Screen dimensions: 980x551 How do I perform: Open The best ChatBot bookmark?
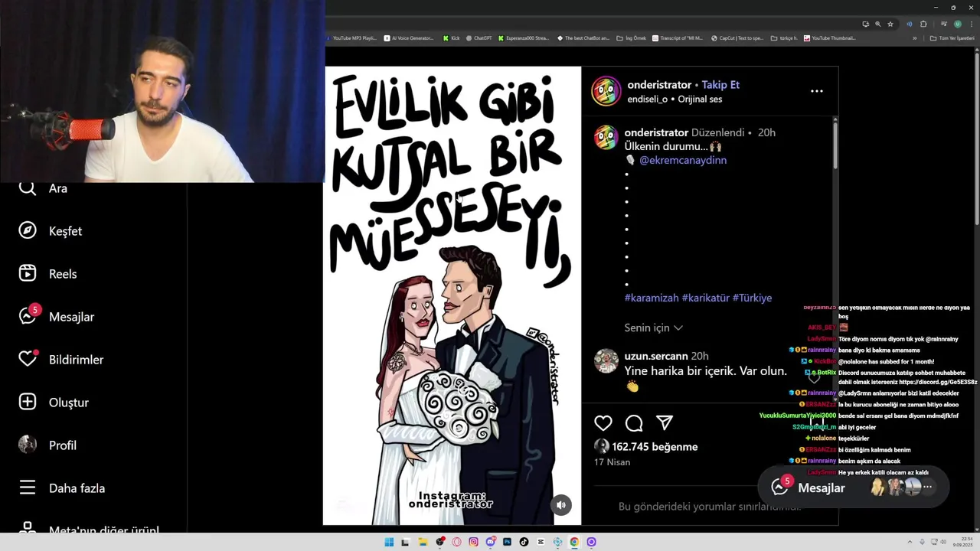583,38
